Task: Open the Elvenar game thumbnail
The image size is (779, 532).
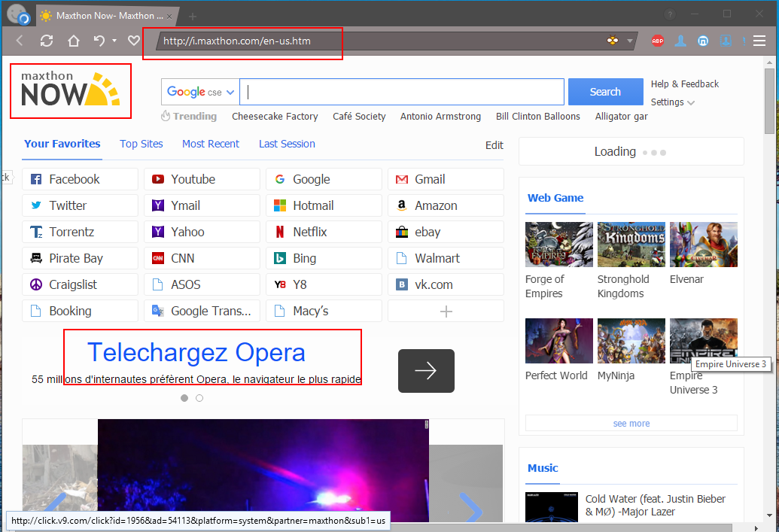Action: [x=704, y=245]
